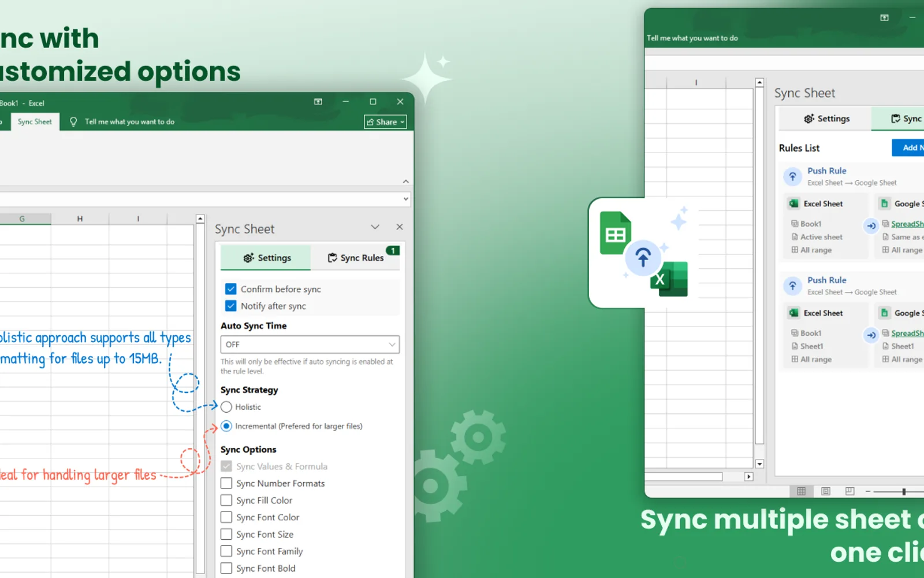The height and width of the screenshot is (578, 924).
Task: Enable Sync Fill Color
Action: click(226, 500)
